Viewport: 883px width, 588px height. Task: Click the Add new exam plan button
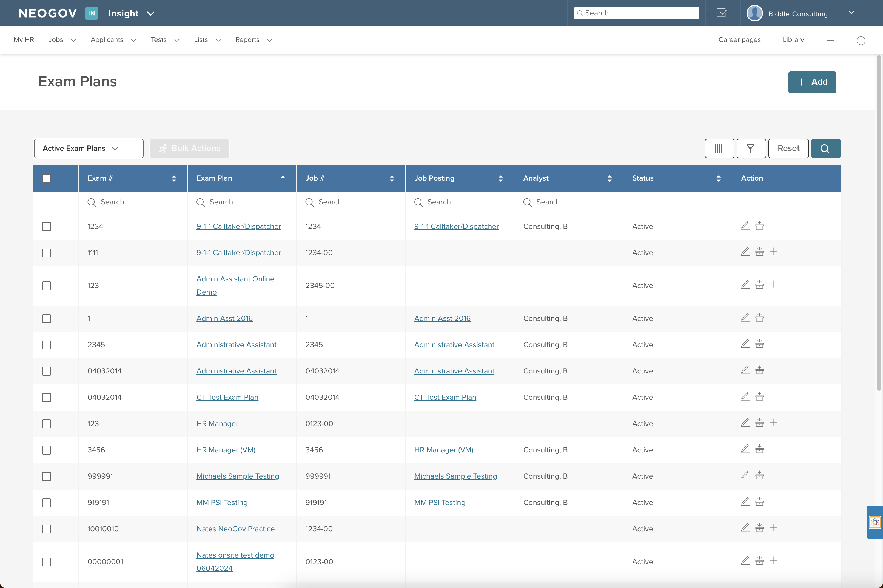[812, 81]
